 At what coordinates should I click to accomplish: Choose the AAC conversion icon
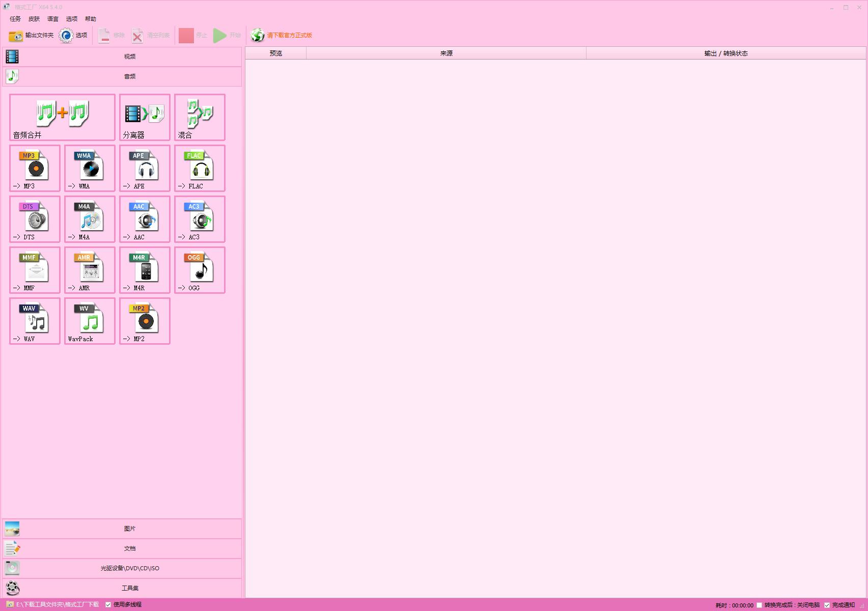[x=145, y=219]
